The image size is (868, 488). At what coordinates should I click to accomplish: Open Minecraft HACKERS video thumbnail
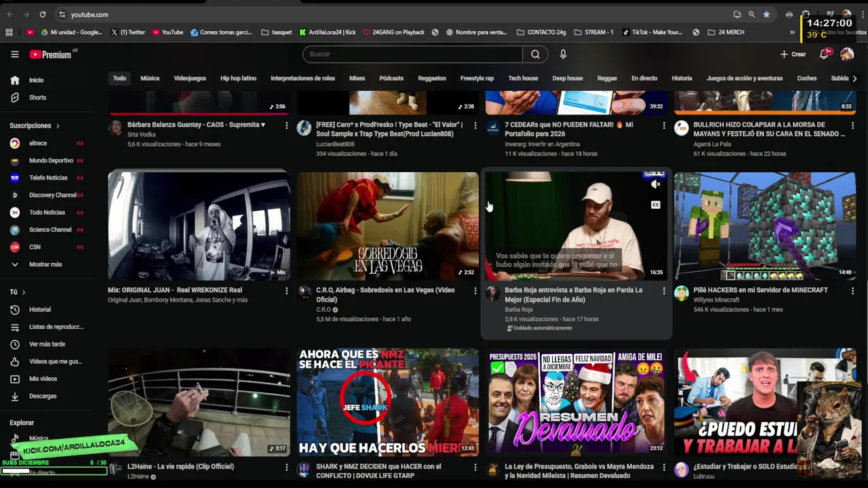(x=765, y=226)
